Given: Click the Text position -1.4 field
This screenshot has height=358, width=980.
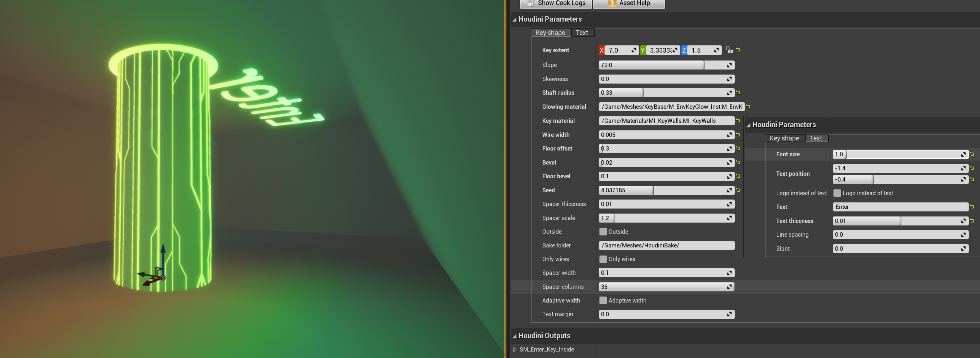Looking at the screenshot, I should 900,168.
